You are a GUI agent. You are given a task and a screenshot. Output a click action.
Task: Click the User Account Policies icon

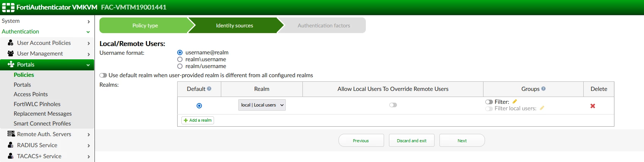(11, 43)
